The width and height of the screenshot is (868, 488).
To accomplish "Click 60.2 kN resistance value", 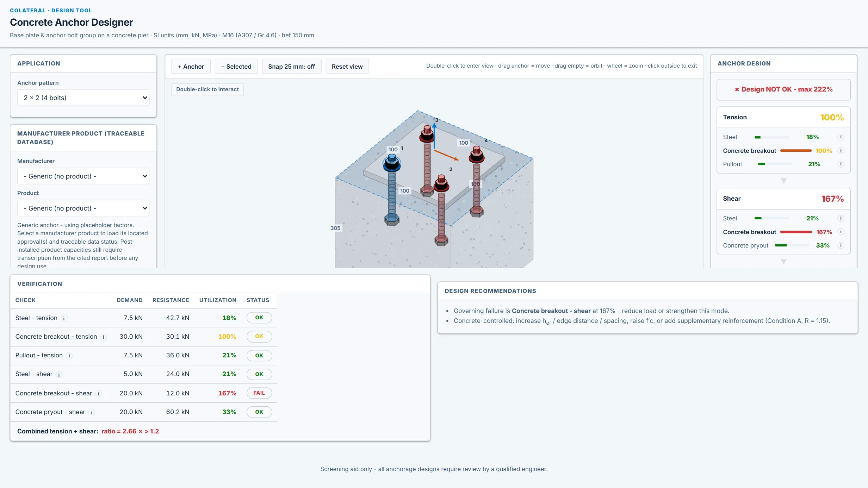I will click(x=178, y=412).
